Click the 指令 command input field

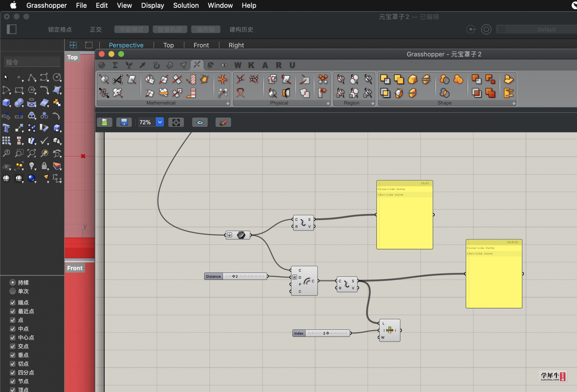(x=32, y=62)
